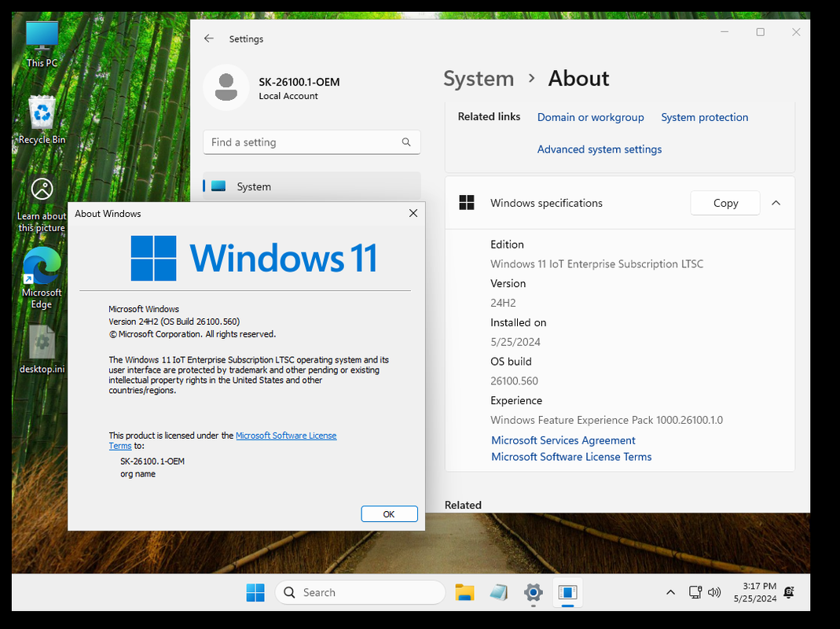Image resolution: width=840 pixels, height=629 pixels.
Task: Open network status tray icon
Action: 695,593
